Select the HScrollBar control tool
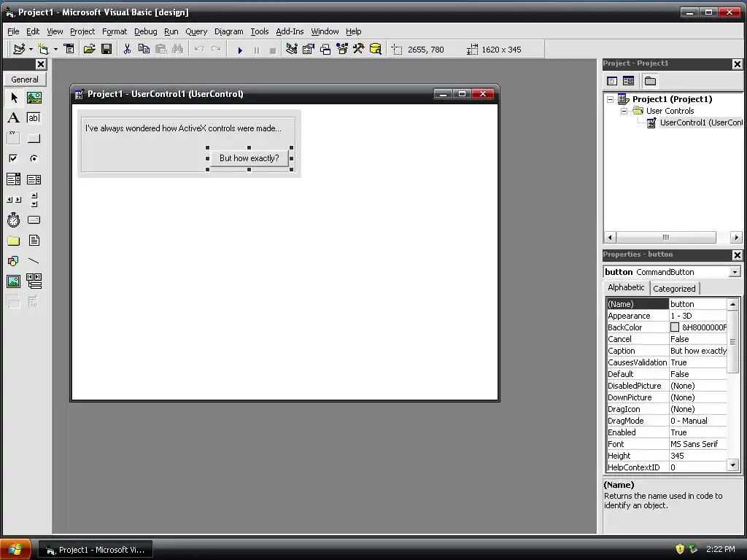Viewport: 747px width, 560px height. (x=13, y=200)
